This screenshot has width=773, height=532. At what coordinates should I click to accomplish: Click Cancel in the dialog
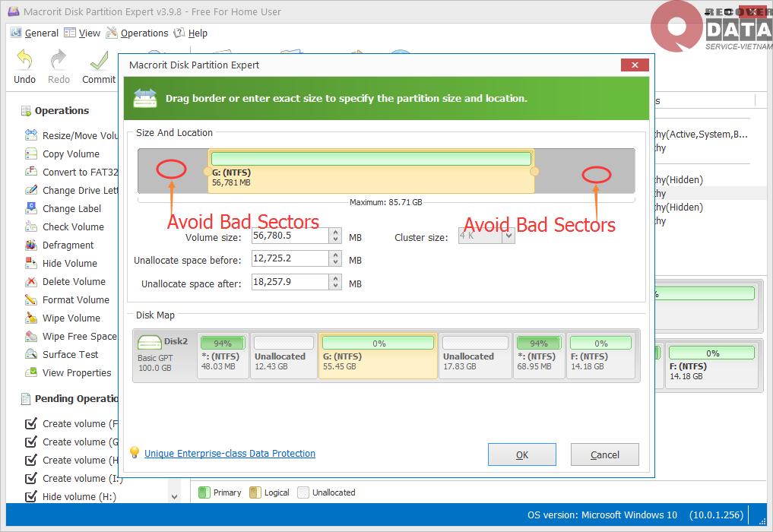pos(604,454)
